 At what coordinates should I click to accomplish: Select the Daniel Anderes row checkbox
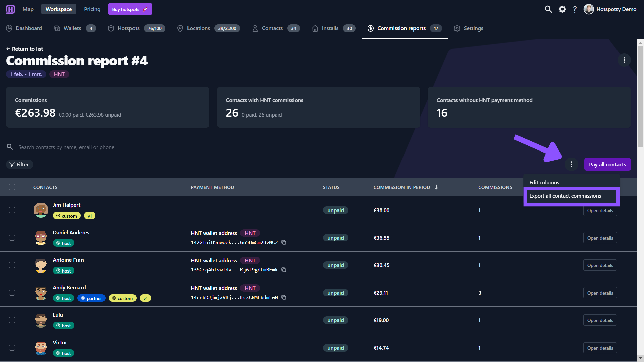coord(12,238)
